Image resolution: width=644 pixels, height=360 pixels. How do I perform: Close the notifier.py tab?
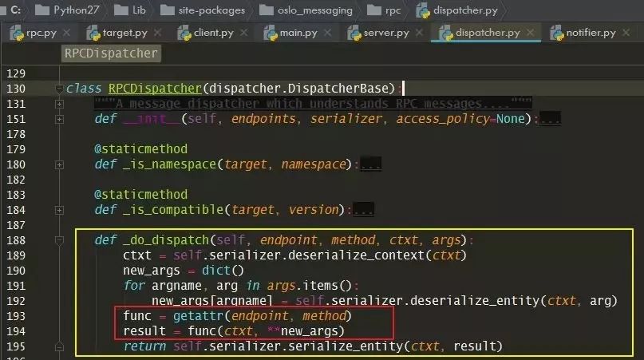click(x=626, y=33)
